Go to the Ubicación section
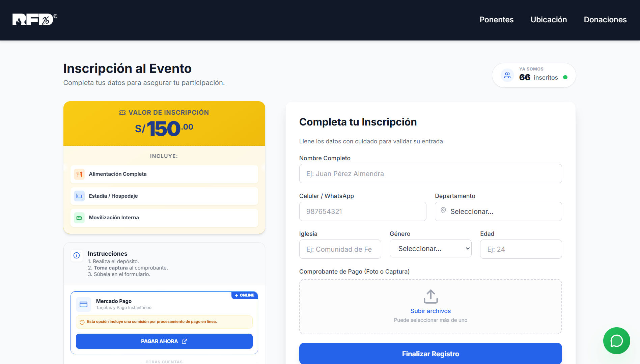This screenshot has height=364, width=640. point(549,20)
